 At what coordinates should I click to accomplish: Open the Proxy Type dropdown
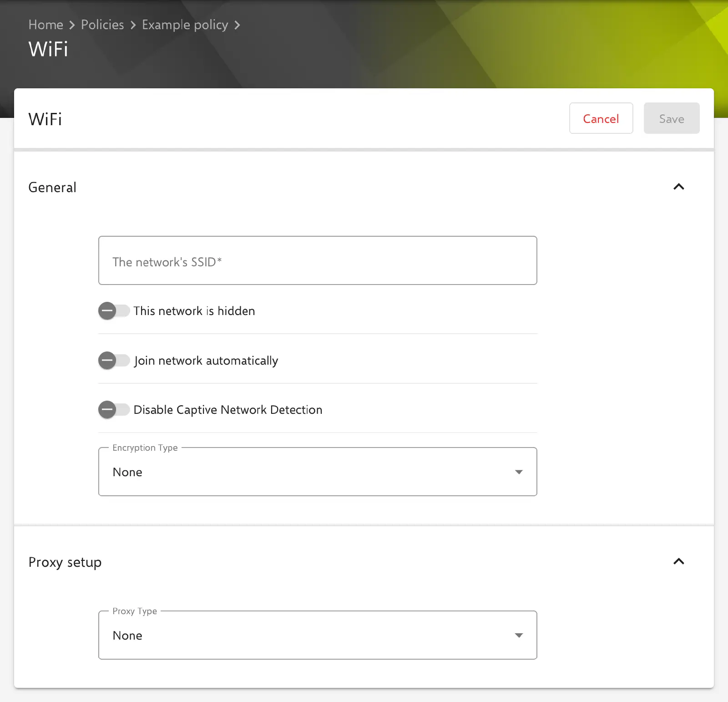(318, 635)
